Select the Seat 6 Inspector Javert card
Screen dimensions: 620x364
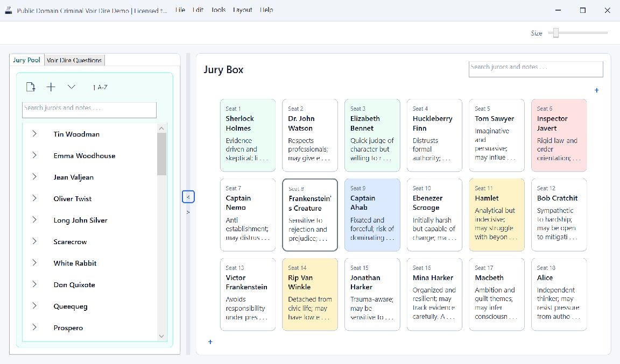point(559,135)
